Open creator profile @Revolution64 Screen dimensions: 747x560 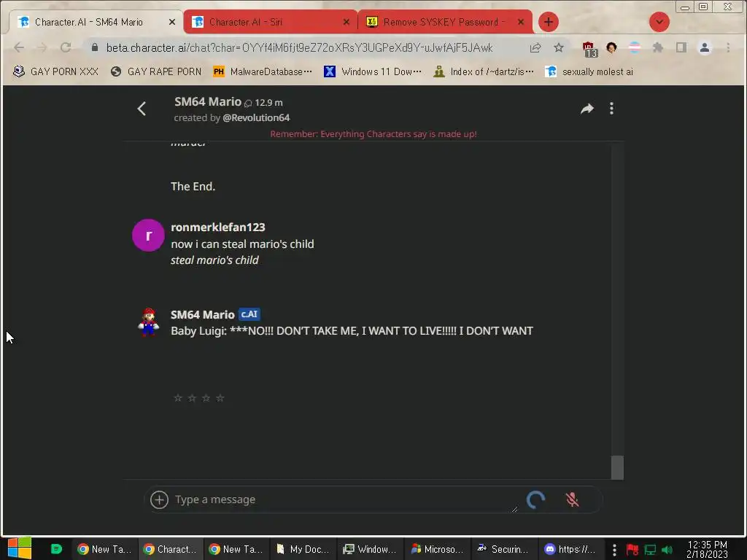tap(256, 117)
